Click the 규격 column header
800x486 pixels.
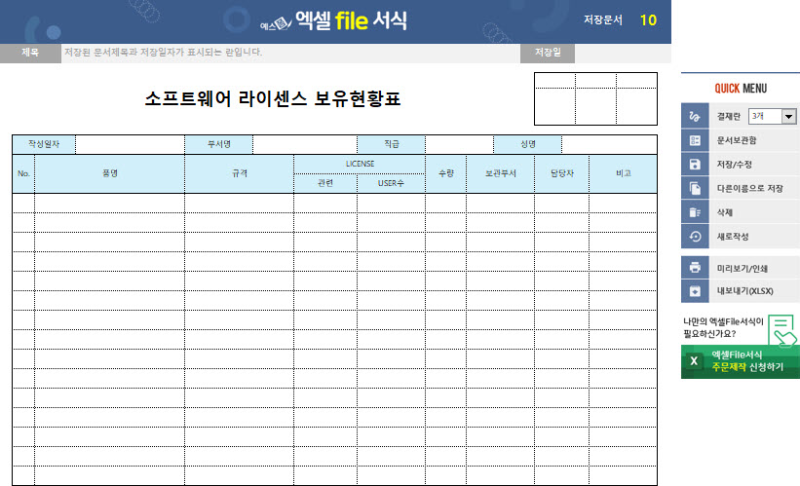239,173
